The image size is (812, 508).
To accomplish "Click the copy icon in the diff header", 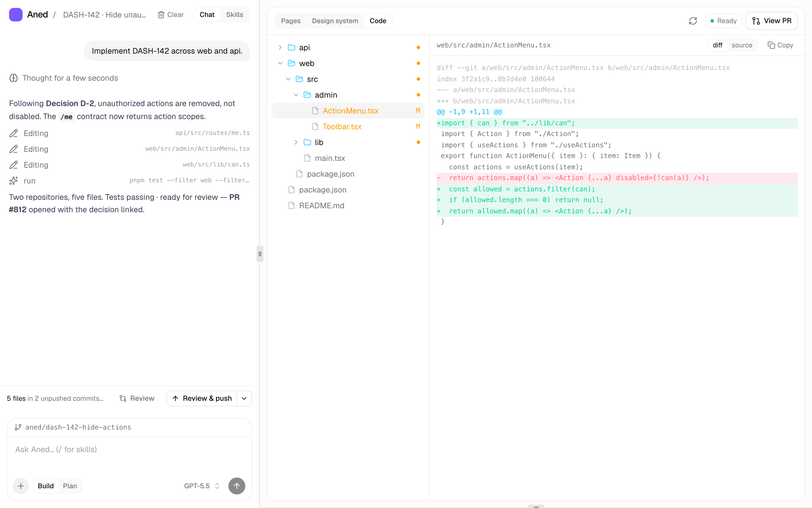I will point(771,45).
